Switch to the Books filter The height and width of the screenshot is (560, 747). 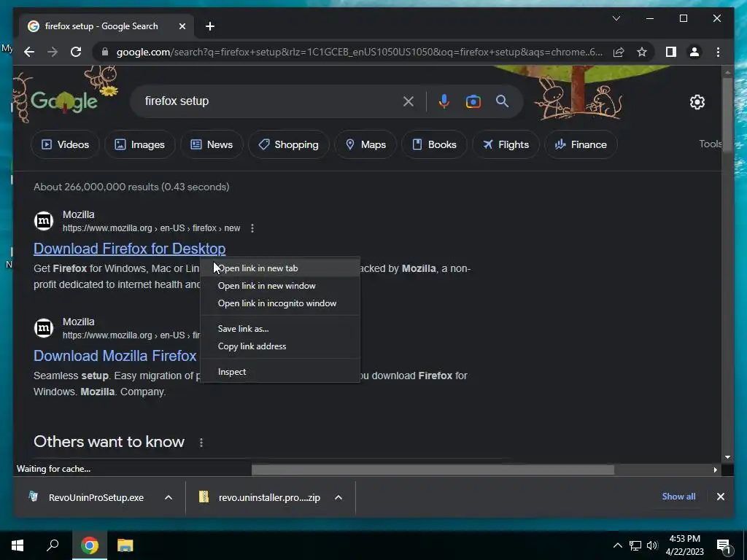(434, 144)
